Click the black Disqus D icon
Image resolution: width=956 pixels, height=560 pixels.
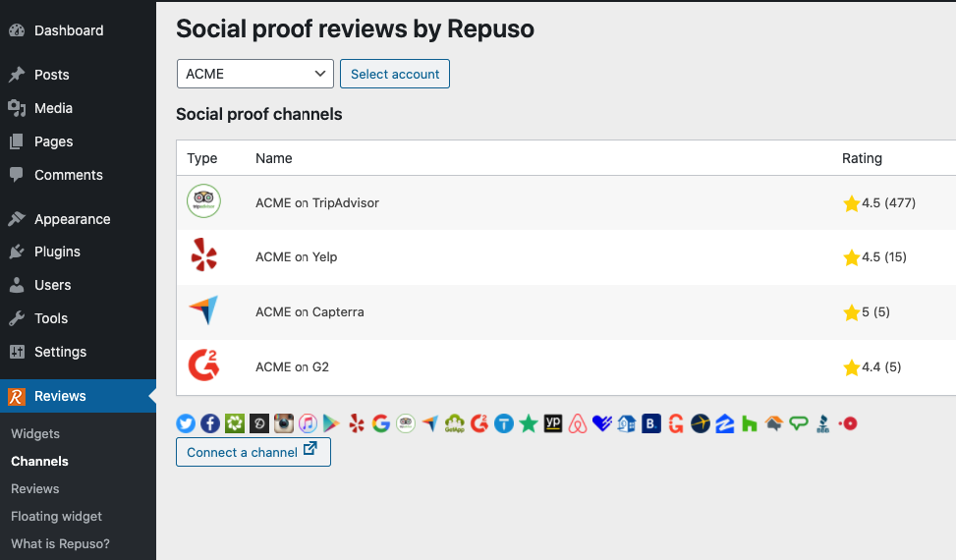click(259, 423)
